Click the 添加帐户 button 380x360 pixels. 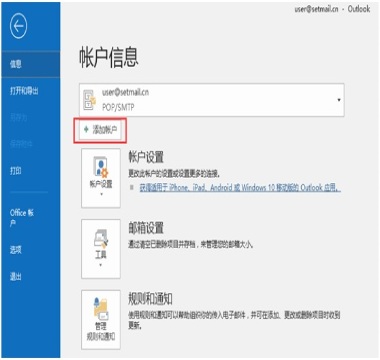100,130
